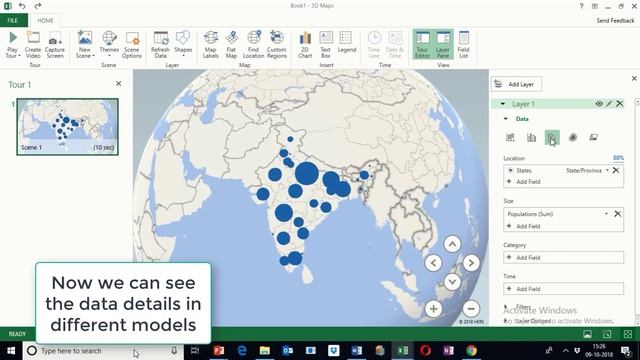This screenshot has width=640, height=360.
Task: Remove the States location field
Action: [616, 170]
